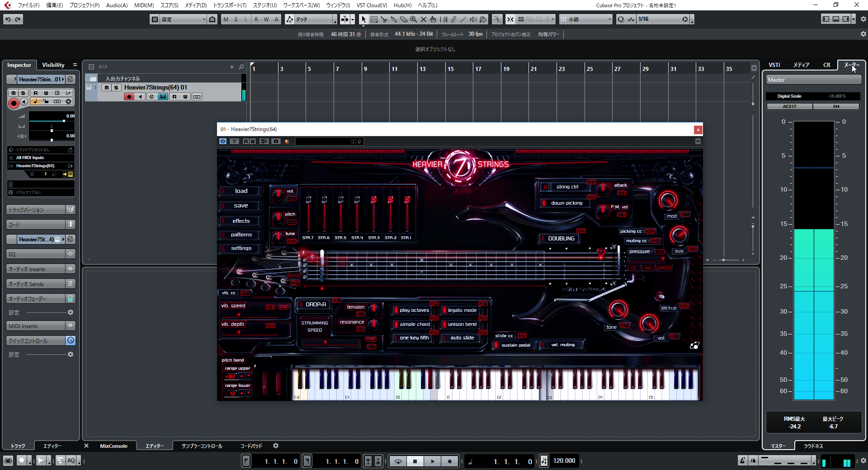Toggle left zone visibility
Viewport: 868px width, 470px height.
pos(826,19)
